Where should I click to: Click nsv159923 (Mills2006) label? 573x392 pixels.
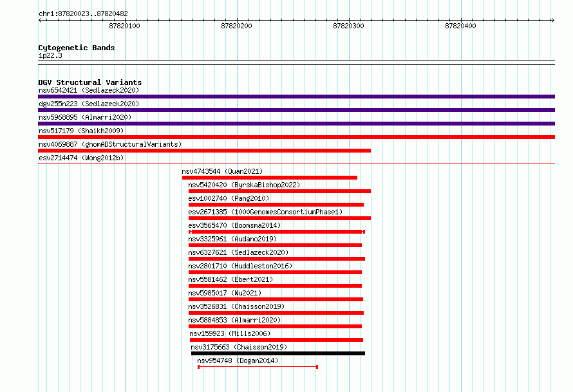(230, 333)
